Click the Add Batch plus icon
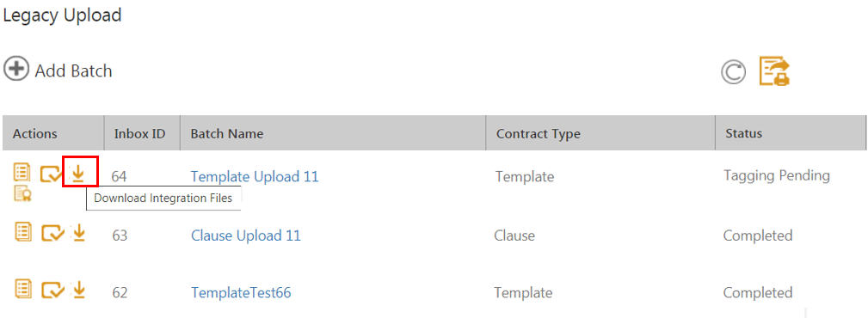This screenshot has width=868, height=318. pos(16,69)
